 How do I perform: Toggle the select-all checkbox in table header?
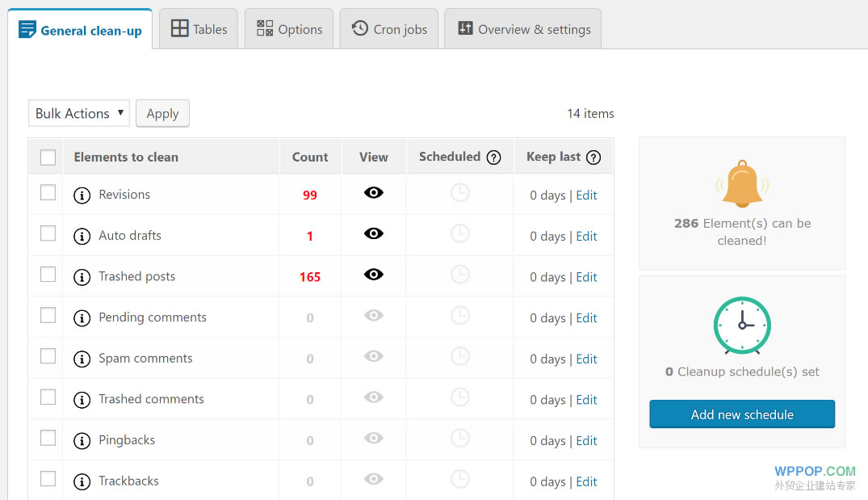click(x=48, y=158)
